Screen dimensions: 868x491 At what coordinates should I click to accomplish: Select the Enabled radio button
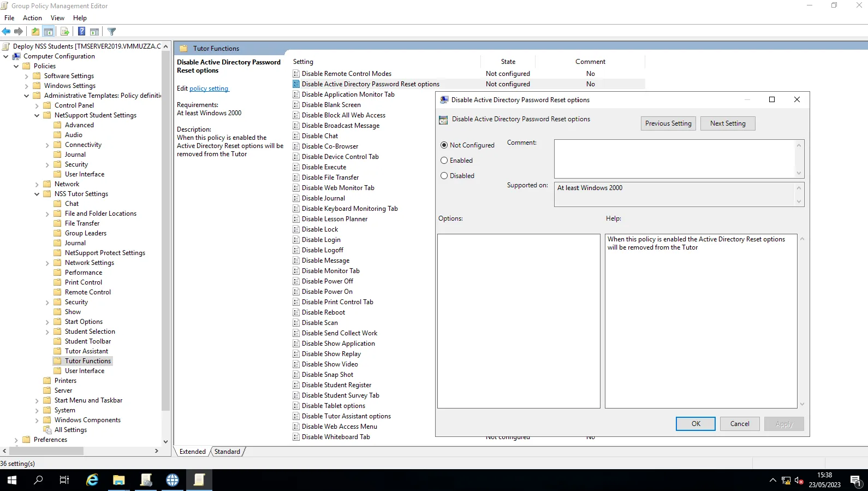[444, 161]
